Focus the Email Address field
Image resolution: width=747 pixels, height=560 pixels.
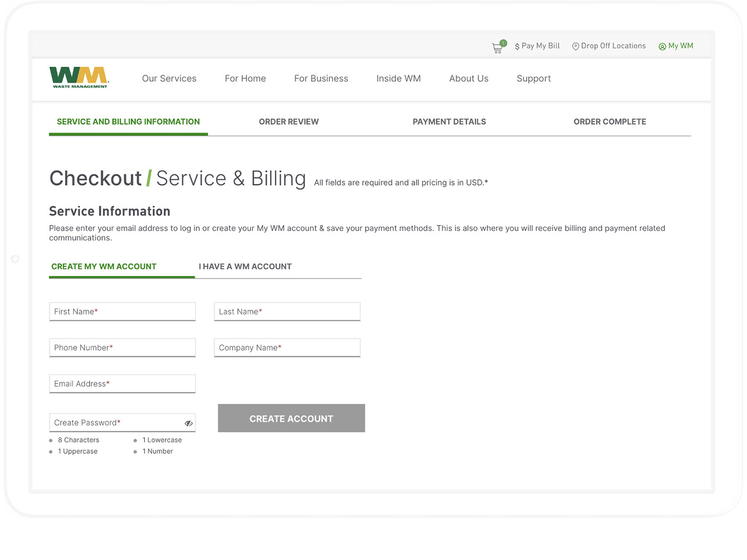point(123,384)
